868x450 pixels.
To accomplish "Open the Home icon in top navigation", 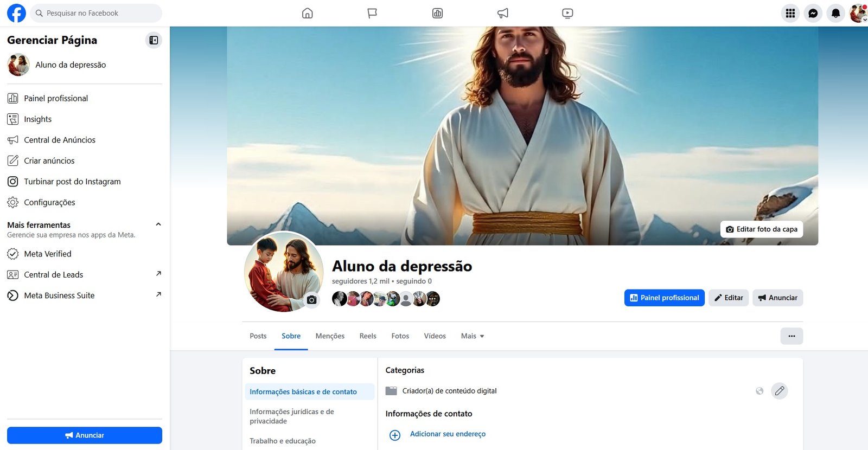I will click(x=307, y=13).
